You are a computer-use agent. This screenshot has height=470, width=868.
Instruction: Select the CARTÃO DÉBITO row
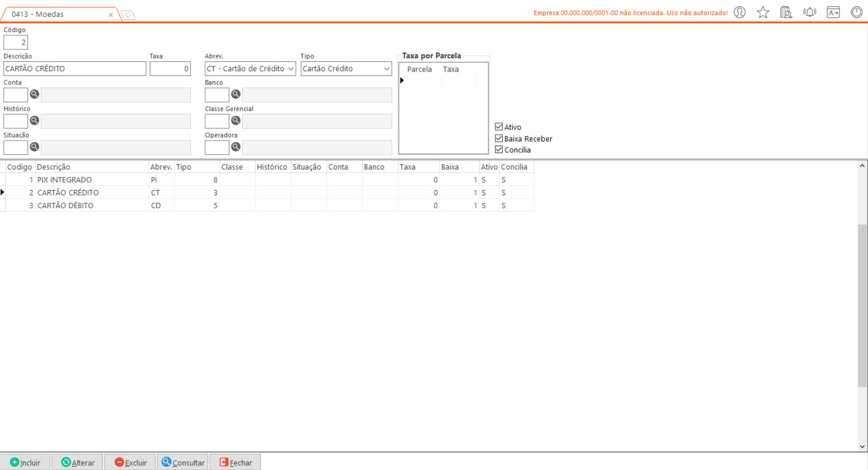pyautogui.click(x=66, y=206)
